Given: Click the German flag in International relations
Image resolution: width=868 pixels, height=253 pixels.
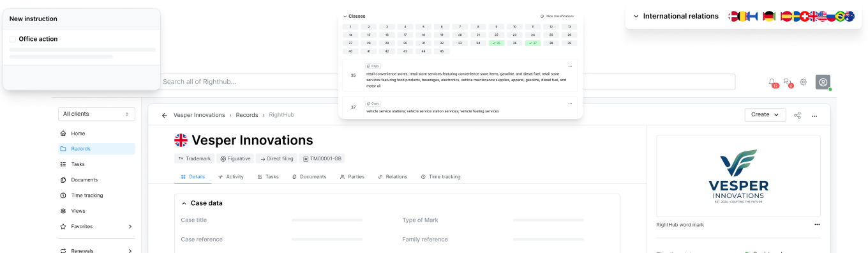Looking at the screenshot, I should click(x=769, y=16).
